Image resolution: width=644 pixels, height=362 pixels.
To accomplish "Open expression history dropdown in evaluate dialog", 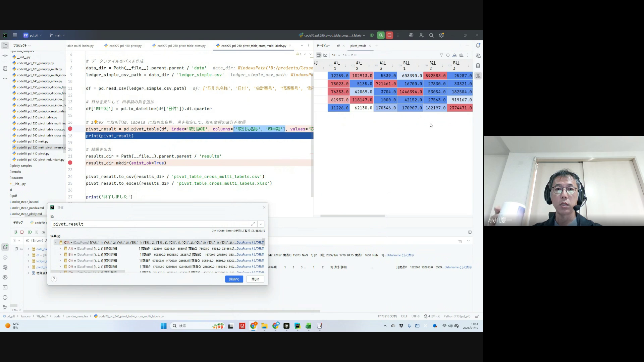I will (x=261, y=224).
